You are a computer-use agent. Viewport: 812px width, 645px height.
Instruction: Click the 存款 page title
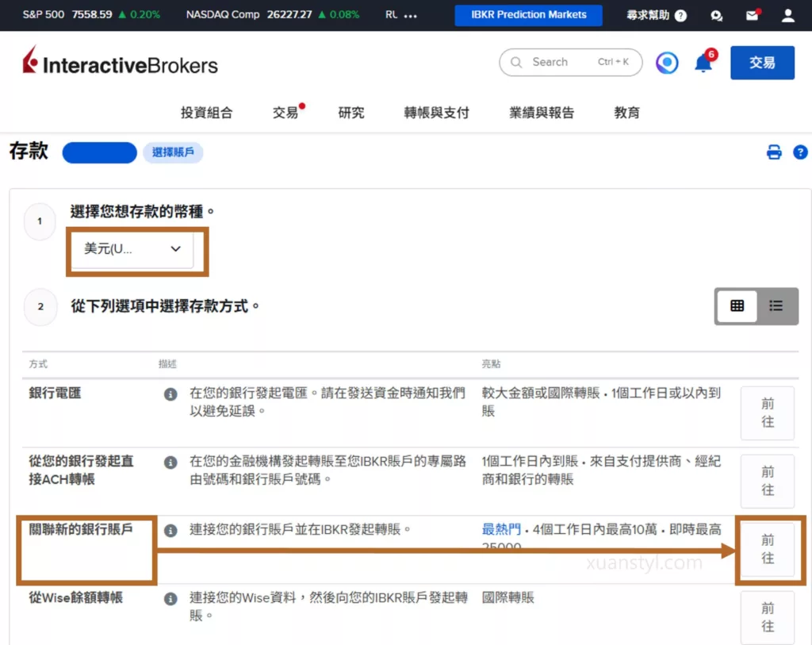pos(29,152)
